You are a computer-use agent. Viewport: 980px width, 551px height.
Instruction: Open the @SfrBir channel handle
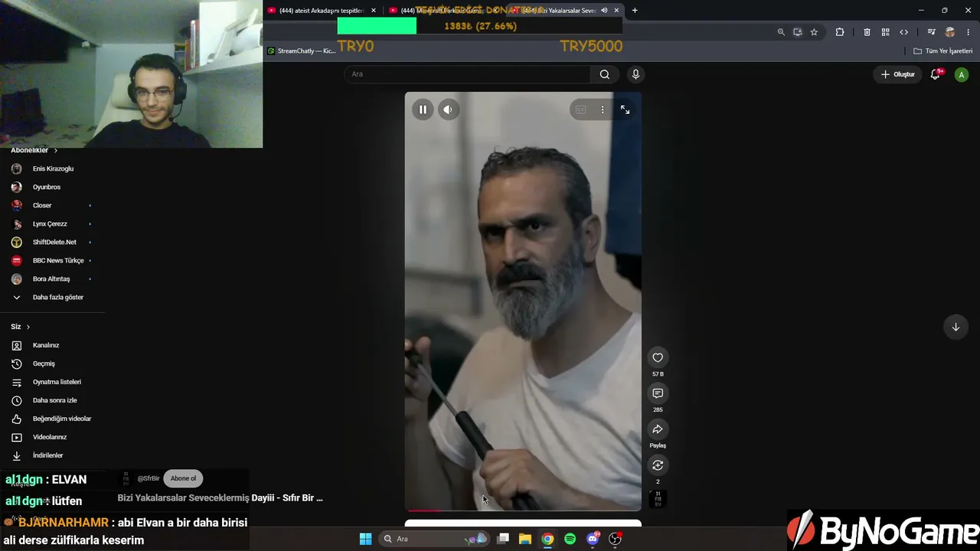(149, 478)
